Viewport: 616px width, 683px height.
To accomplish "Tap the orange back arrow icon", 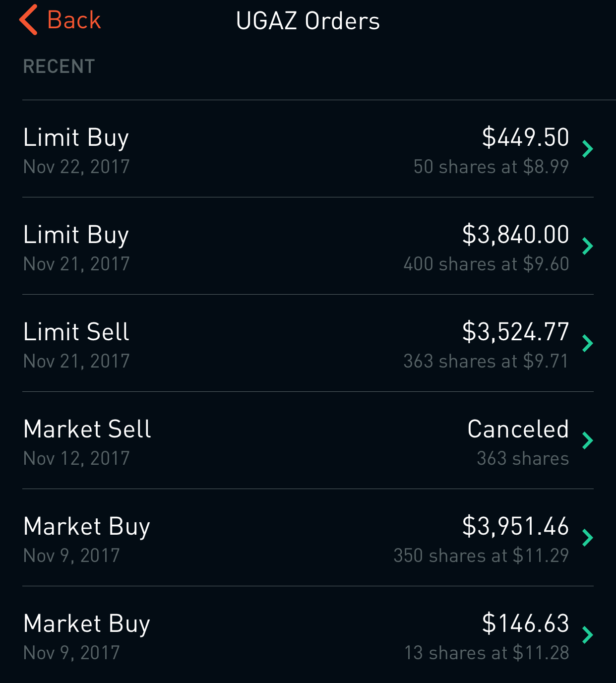I will click(x=28, y=20).
